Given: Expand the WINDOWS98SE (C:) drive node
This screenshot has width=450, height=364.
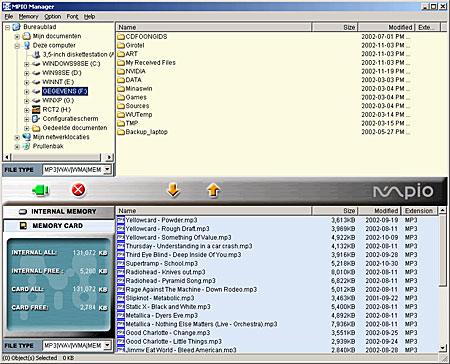Looking at the screenshot, I should pos(27,64).
